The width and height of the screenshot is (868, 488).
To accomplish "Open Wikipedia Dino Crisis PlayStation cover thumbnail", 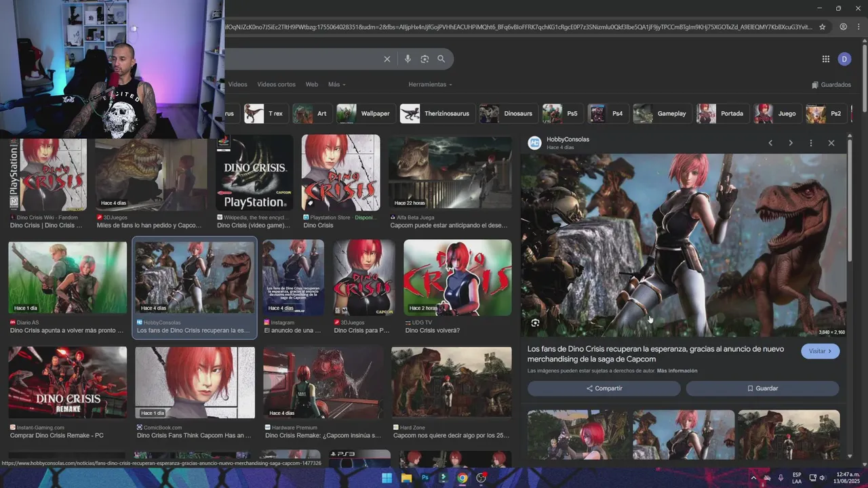I will coord(254,173).
